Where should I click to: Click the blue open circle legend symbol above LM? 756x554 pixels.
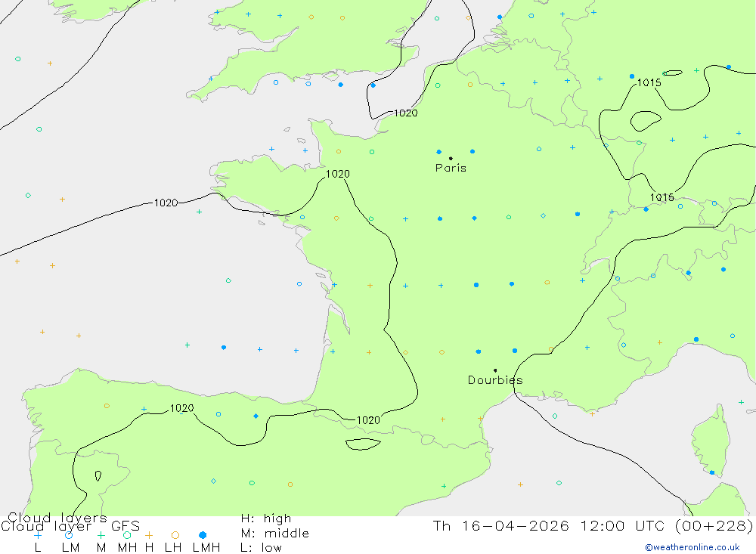tap(69, 535)
